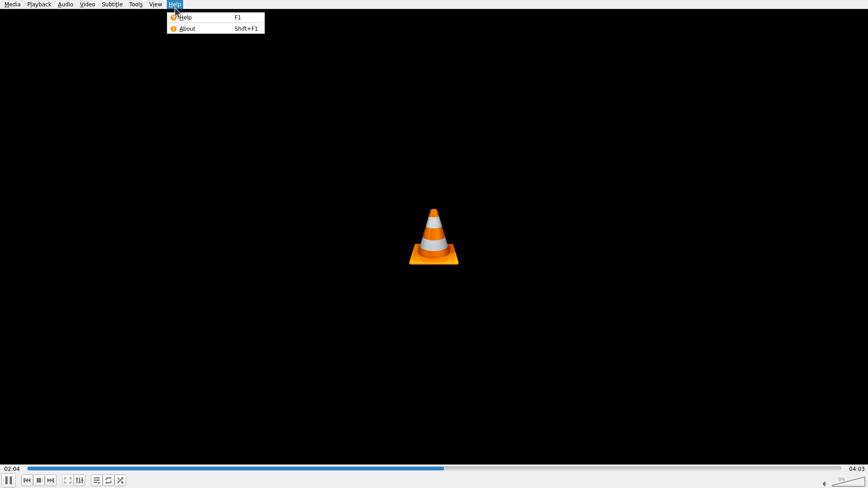Show the playlist panel

(x=97, y=480)
